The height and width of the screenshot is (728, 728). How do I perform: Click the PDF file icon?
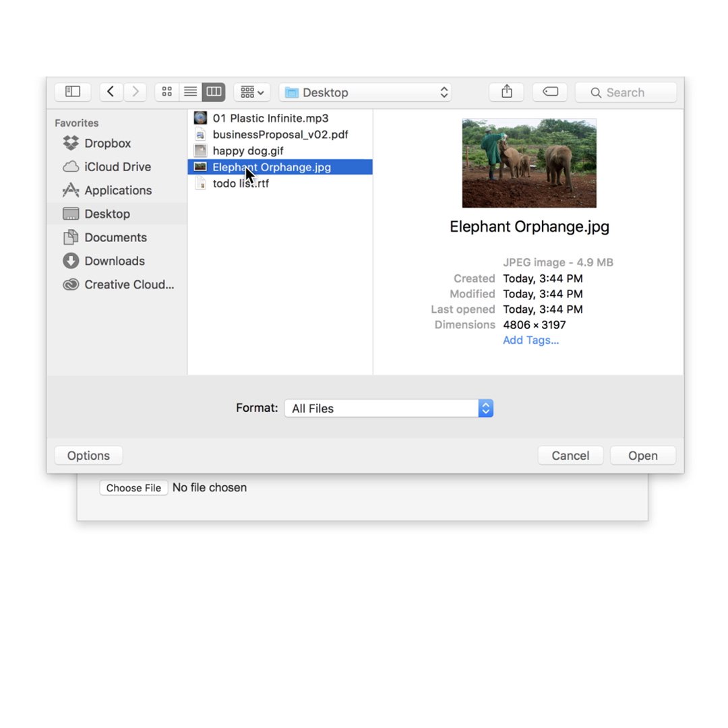click(200, 134)
